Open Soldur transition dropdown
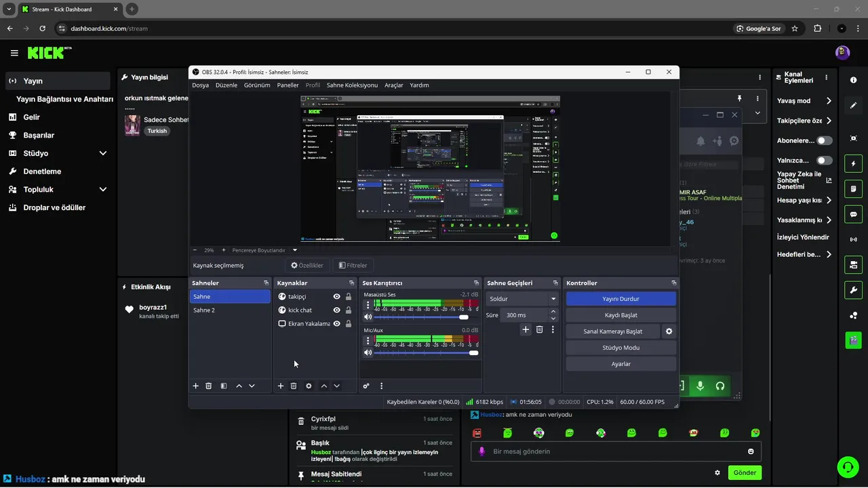 522,299
